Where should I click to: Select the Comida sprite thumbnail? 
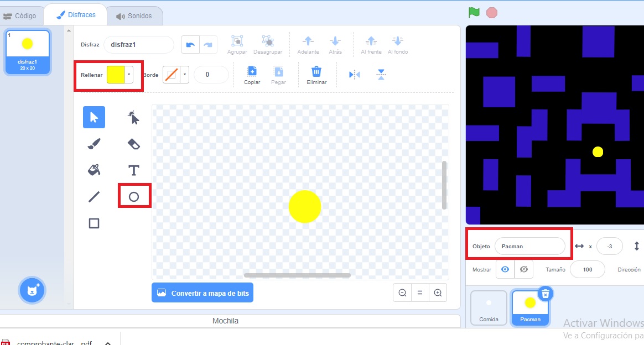click(489, 307)
